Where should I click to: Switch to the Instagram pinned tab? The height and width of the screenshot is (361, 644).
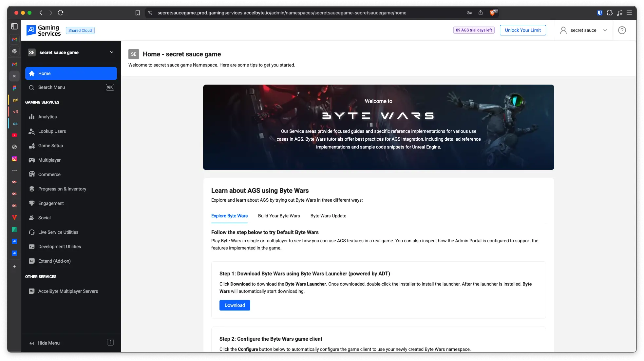(x=14, y=159)
